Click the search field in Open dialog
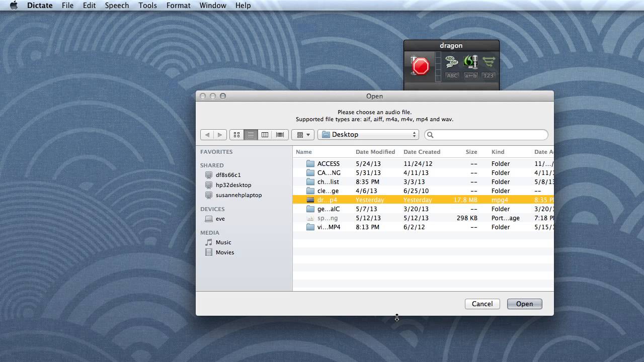644x362 pixels. pos(486,135)
